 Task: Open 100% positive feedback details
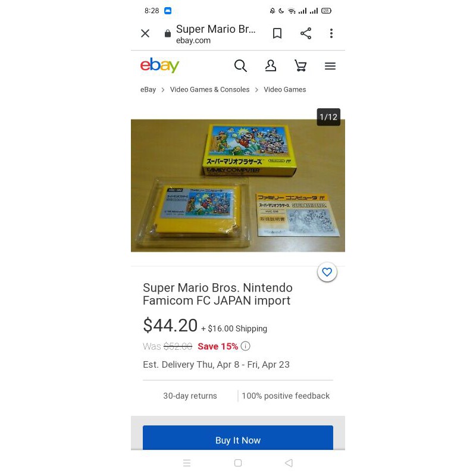click(x=286, y=396)
